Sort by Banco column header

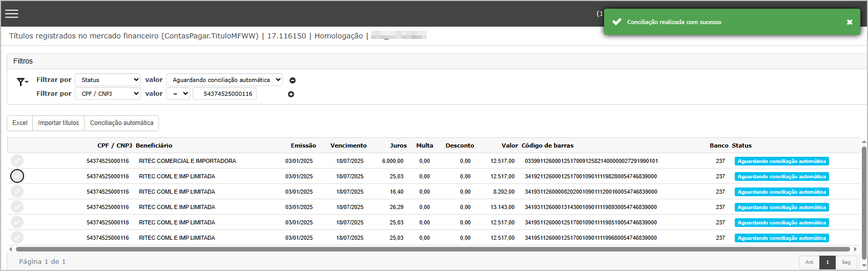tap(719, 145)
